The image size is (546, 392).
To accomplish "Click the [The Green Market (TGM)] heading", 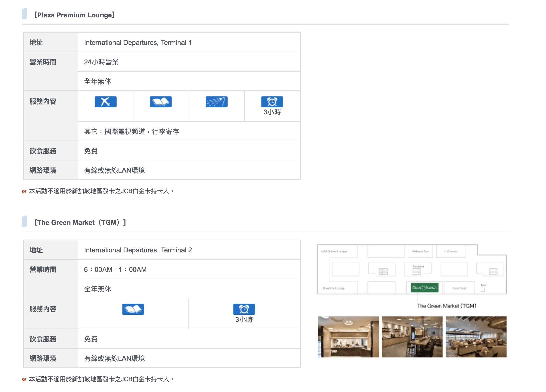I will [80, 222].
